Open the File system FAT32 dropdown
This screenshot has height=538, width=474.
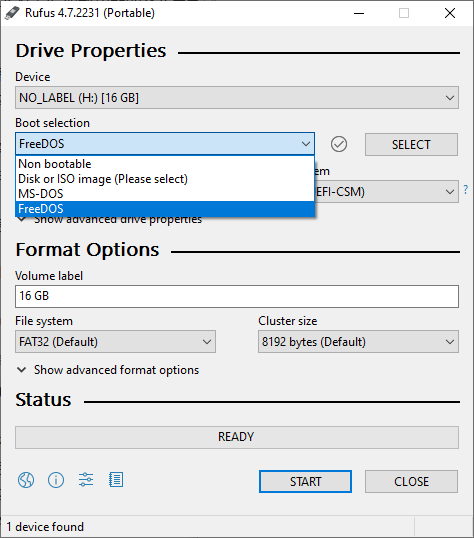pos(115,342)
